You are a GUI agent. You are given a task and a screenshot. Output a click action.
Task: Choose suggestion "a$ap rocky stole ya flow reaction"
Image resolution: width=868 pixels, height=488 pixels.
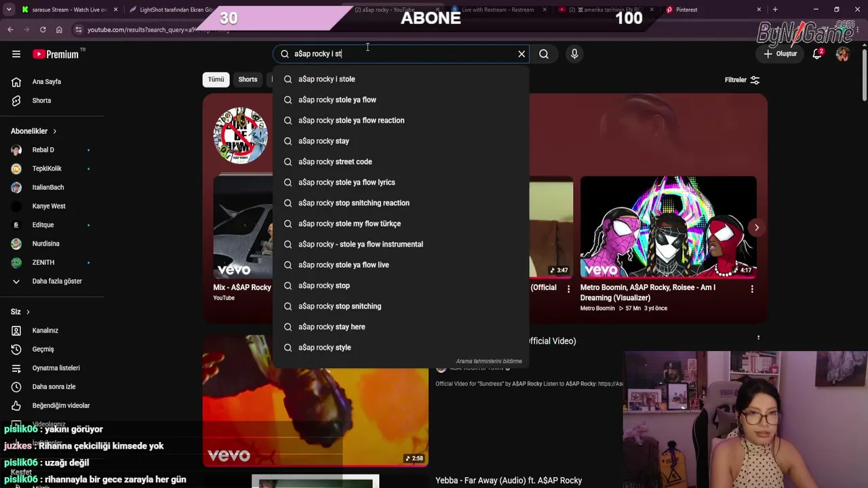pyautogui.click(x=401, y=121)
